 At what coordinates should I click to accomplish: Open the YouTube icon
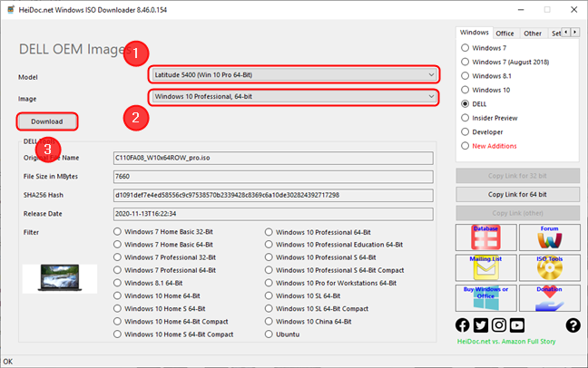(517, 325)
